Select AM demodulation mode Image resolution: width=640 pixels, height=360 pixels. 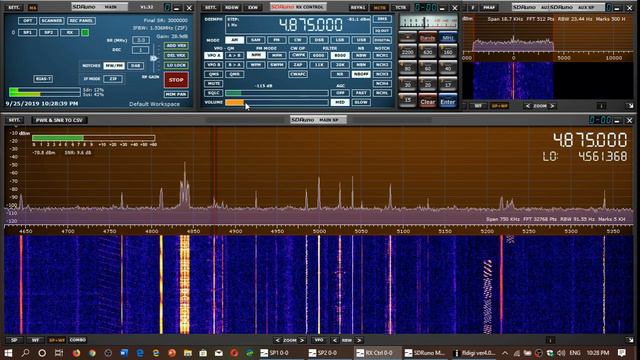point(235,40)
